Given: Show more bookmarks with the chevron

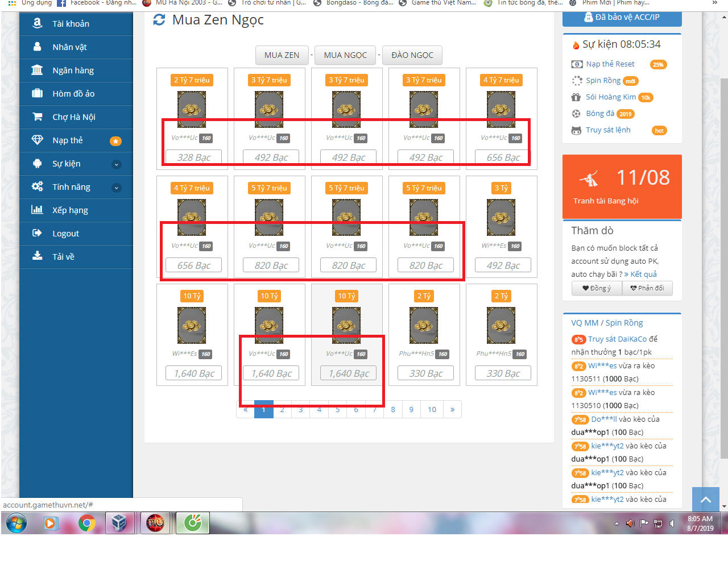Looking at the screenshot, I should (x=714, y=3).
